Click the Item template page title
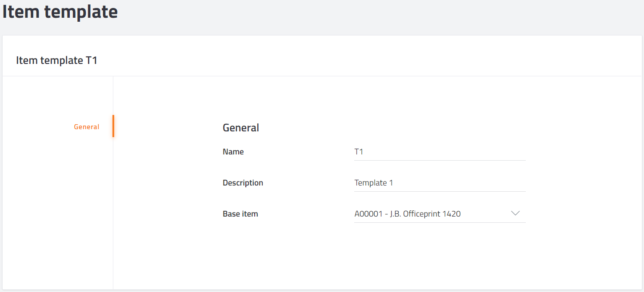Screen dimensions: 644x292 (x=60, y=12)
